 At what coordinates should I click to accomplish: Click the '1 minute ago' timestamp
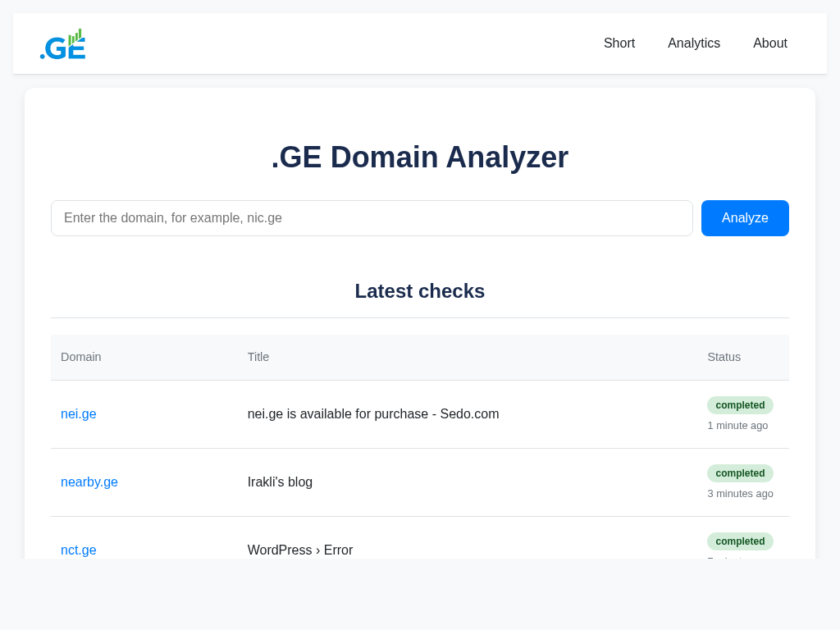pyautogui.click(x=737, y=426)
